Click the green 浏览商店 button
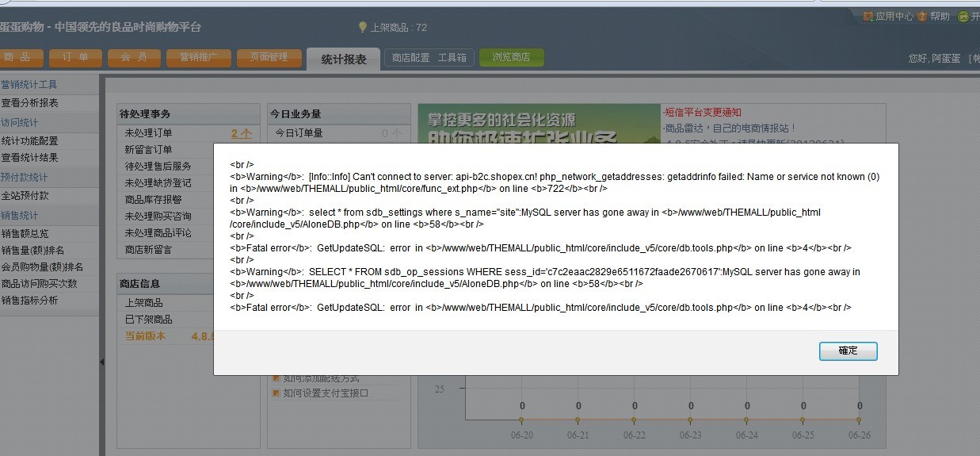980x456 pixels. tap(511, 57)
